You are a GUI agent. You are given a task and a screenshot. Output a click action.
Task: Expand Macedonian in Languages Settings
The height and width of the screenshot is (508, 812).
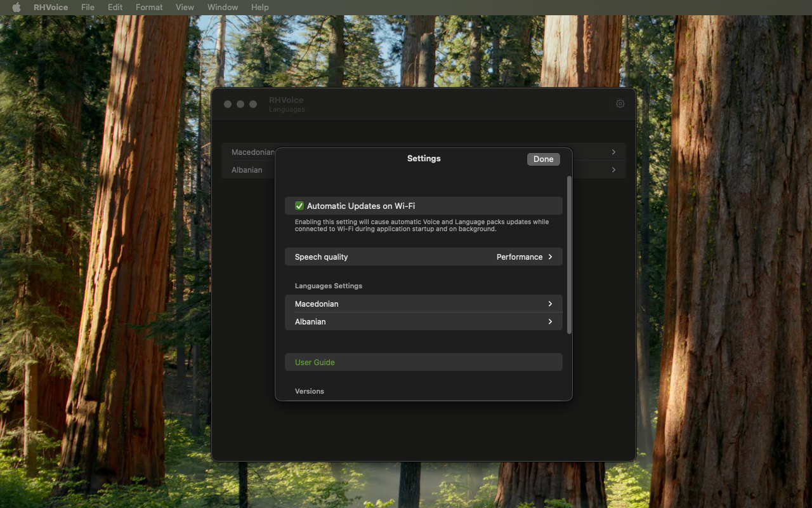click(424, 304)
